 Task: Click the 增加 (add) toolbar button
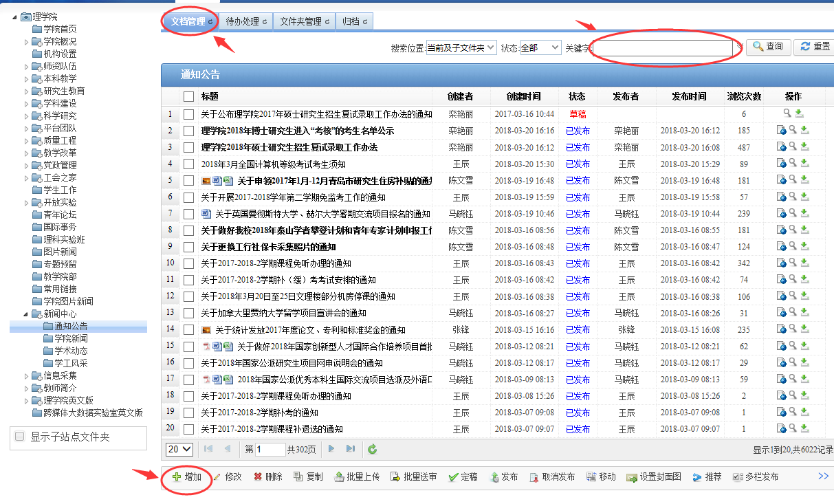click(187, 476)
